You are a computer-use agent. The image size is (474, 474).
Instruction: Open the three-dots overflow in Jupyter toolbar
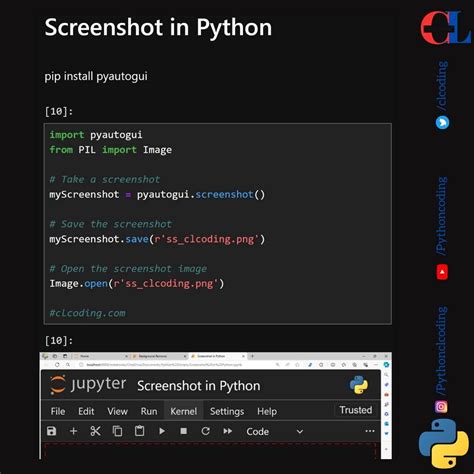click(x=370, y=431)
